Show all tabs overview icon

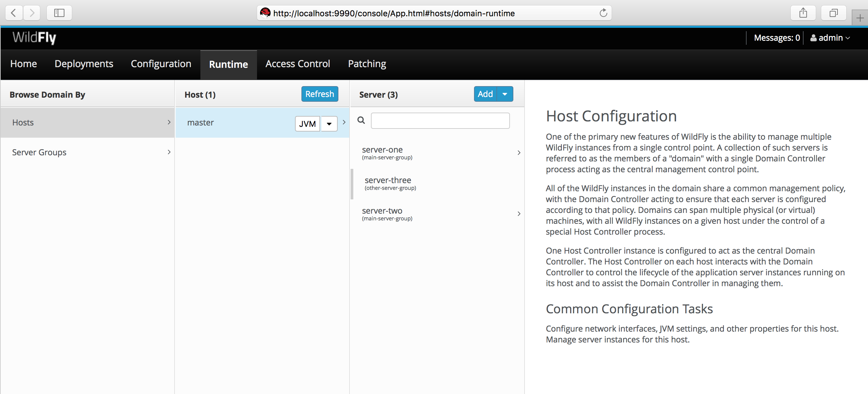pyautogui.click(x=833, y=13)
